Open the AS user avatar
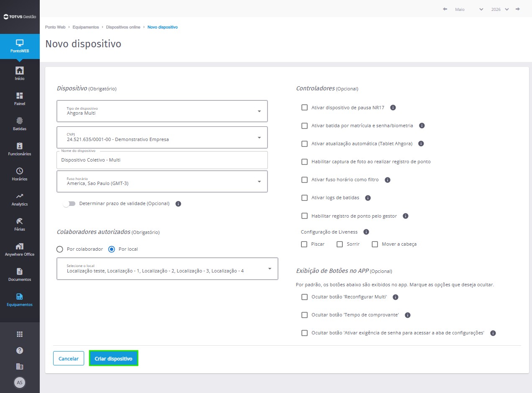This screenshot has height=393, width=532. point(20,382)
